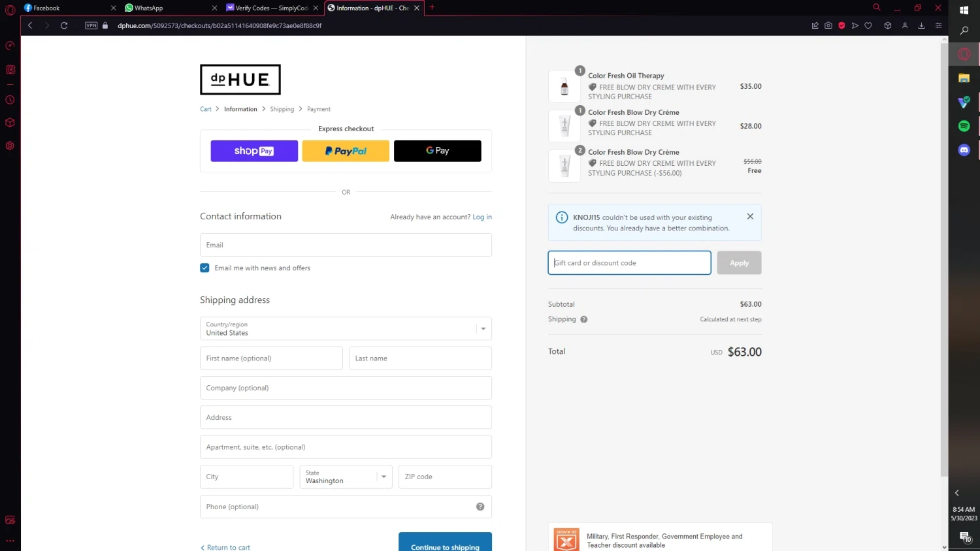View site security lock information
This screenshot has height=551, width=980.
[x=105, y=25]
